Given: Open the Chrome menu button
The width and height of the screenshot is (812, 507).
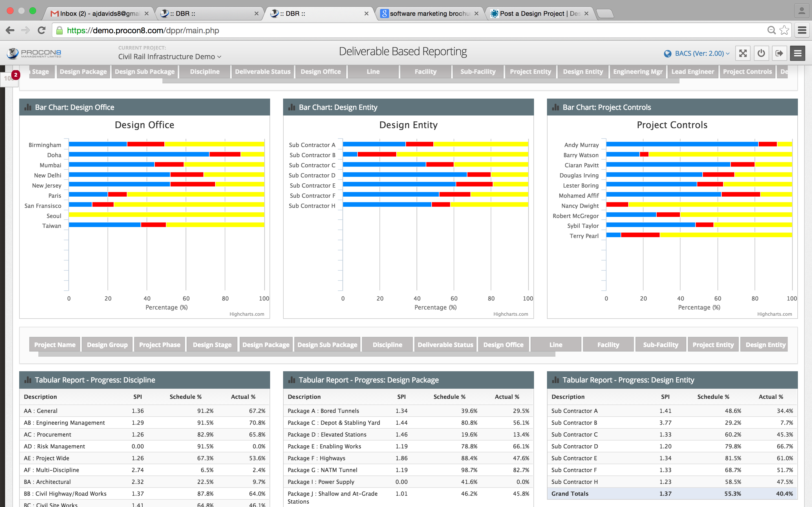Looking at the screenshot, I should click(x=802, y=30).
